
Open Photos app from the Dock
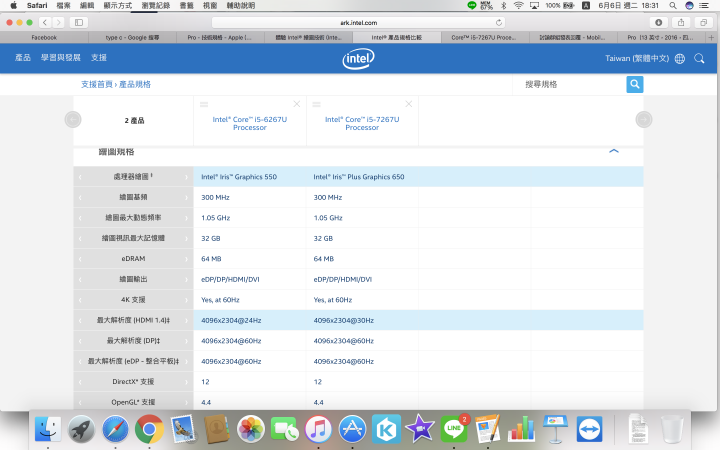point(251,429)
